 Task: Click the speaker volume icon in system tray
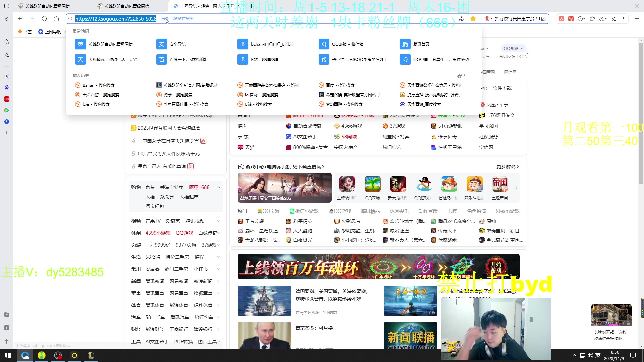pos(590,355)
